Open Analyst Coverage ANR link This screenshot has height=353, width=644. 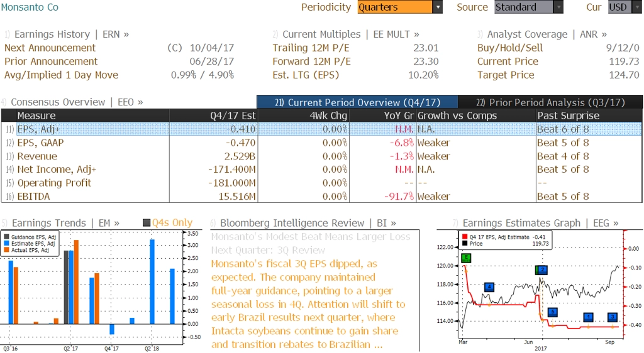547,35
